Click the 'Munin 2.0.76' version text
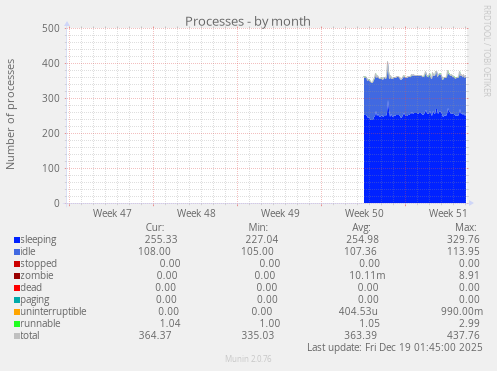Screen dimensions: 497x371 248,359
